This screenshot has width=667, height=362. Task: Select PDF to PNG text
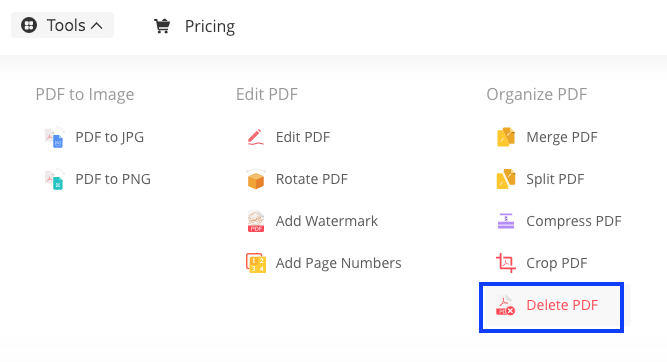[113, 179]
